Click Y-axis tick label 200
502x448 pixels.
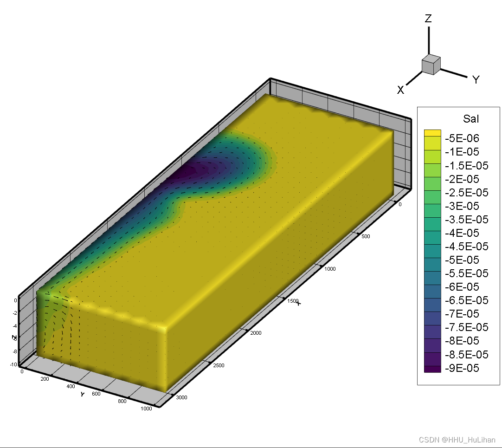coord(45,379)
